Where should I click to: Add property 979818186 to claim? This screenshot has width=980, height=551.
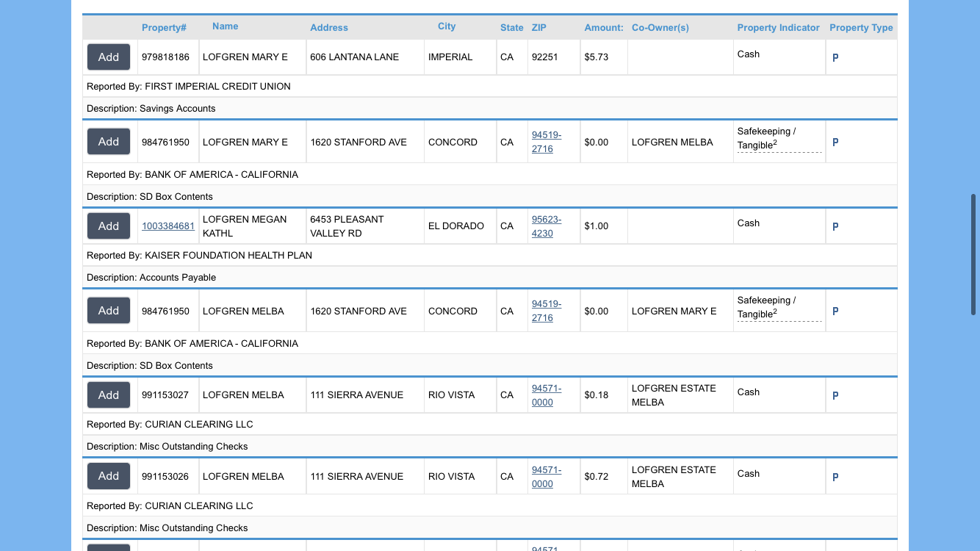coord(109,57)
